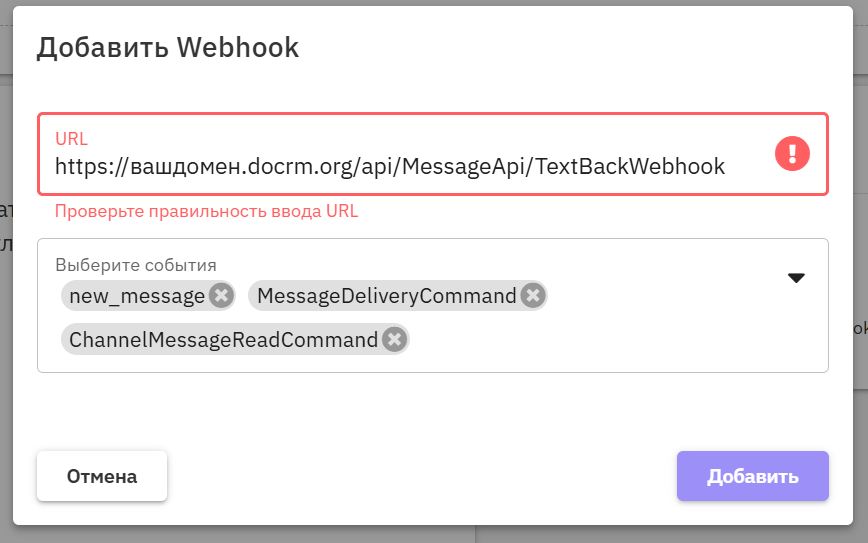
Task: Select the ChannelMessageReadCommand chip label
Action: pyautogui.click(x=224, y=340)
